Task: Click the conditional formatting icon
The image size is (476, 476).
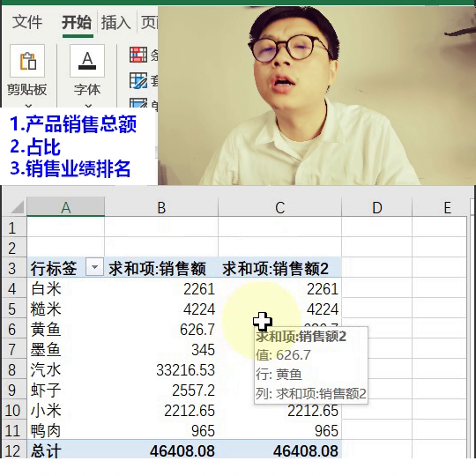Action: click(138, 55)
